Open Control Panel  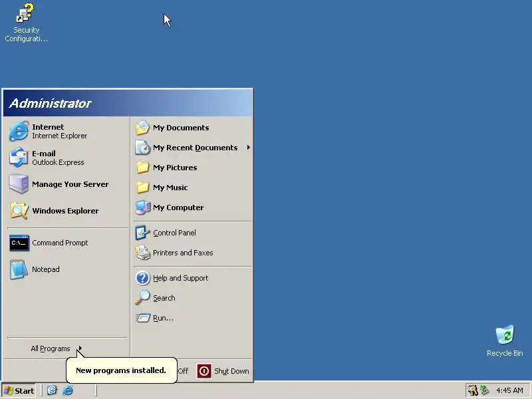tap(192, 233)
